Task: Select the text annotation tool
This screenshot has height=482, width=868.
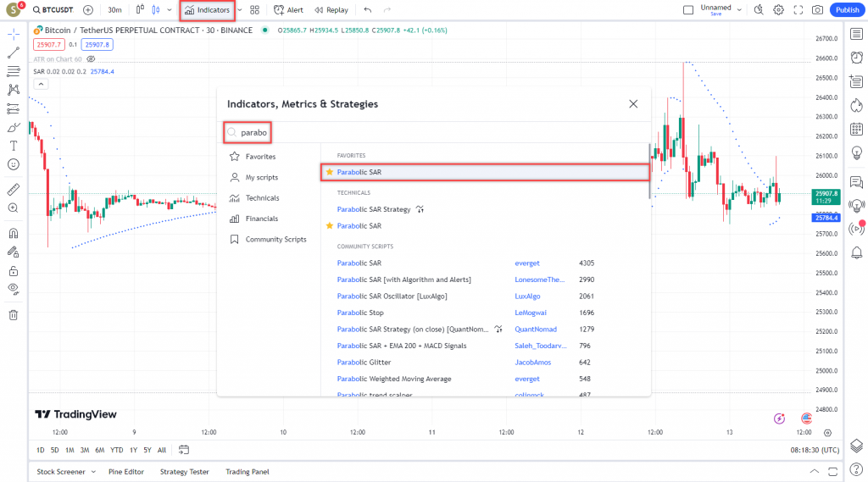Action: [x=14, y=146]
